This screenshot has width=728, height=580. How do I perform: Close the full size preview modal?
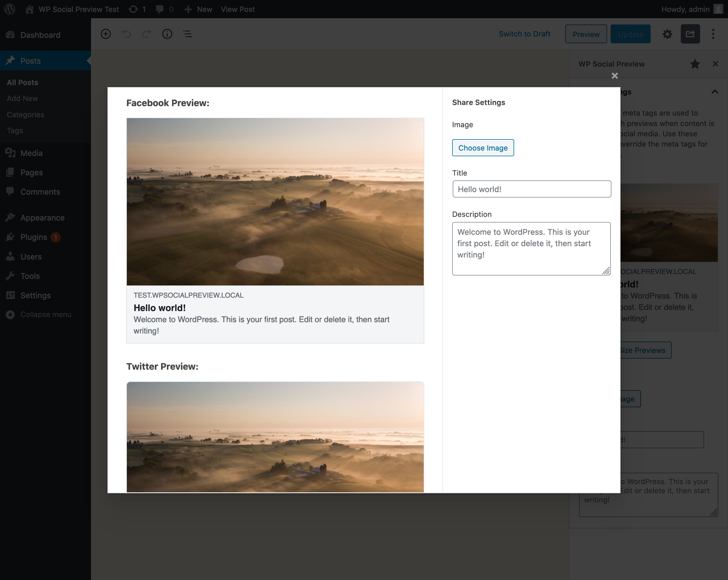pyautogui.click(x=615, y=76)
